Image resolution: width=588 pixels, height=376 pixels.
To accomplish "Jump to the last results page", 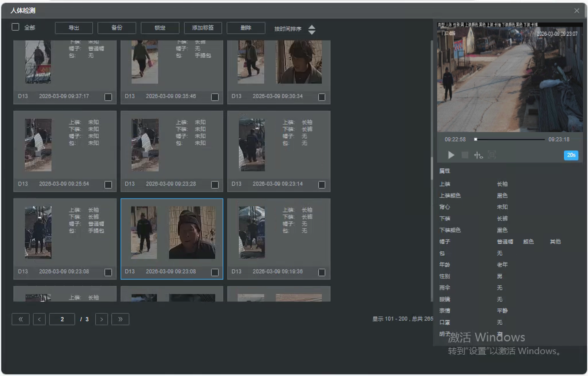I will coord(120,319).
